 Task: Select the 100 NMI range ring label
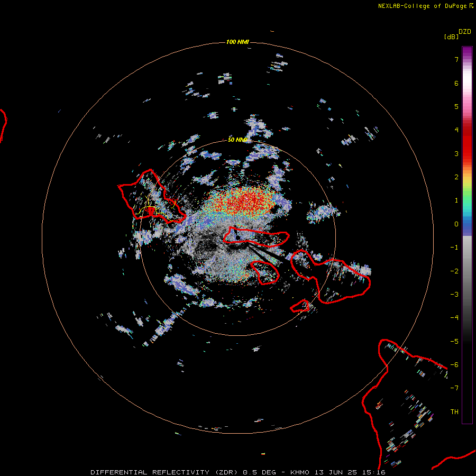(x=237, y=42)
